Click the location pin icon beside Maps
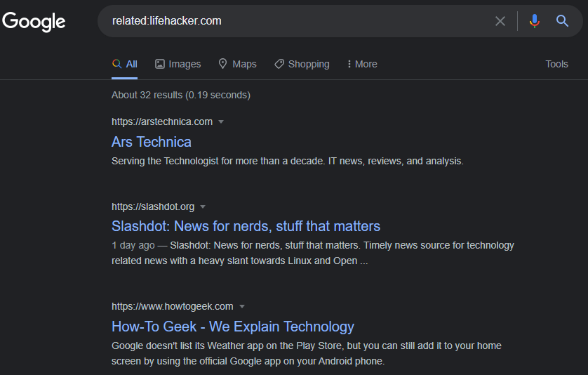Viewport: 588px width, 375px height. coord(222,64)
